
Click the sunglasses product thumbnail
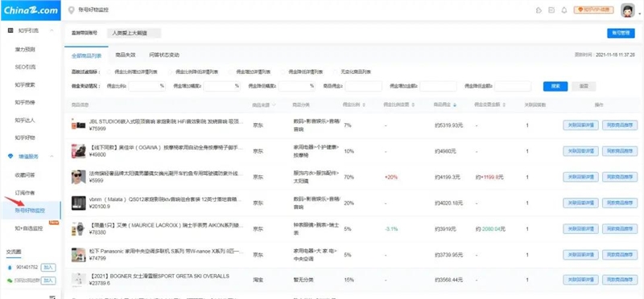[x=78, y=177]
